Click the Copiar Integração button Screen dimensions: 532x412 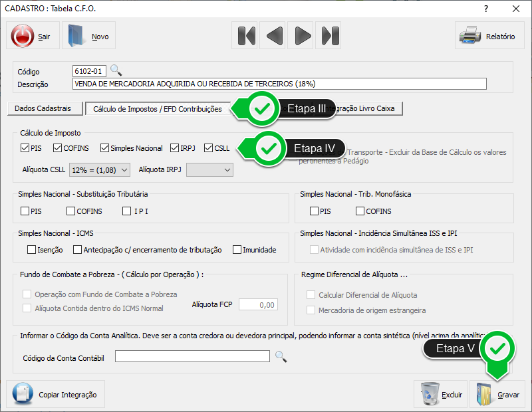click(55, 395)
